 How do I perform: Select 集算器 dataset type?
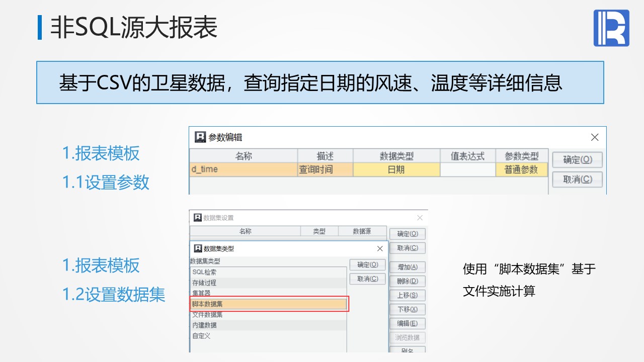pos(269,293)
